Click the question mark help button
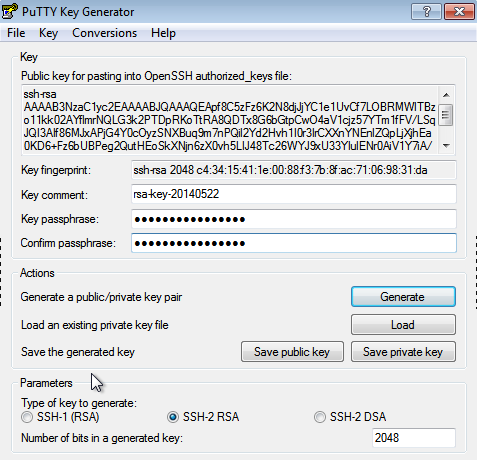The image size is (477, 460). tap(426, 12)
